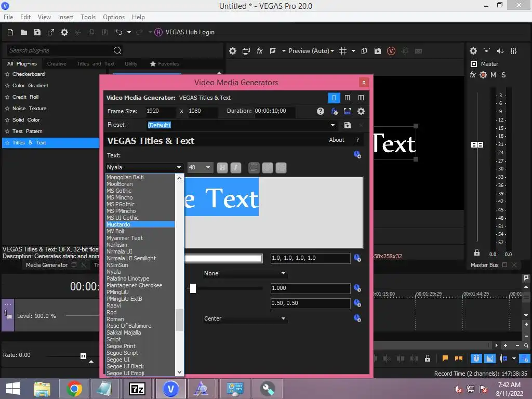Save the project with the floppy icon
This screenshot has width=532, height=399.
[x=37, y=32]
